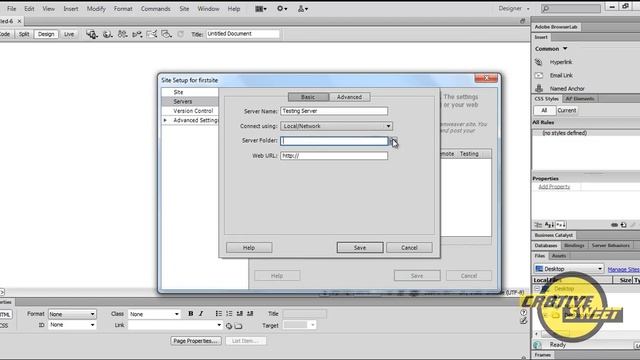The height and width of the screenshot is (360, 640).
Task: Click the Preview in Browser globe icon
Action: click(x=107, y=34)
